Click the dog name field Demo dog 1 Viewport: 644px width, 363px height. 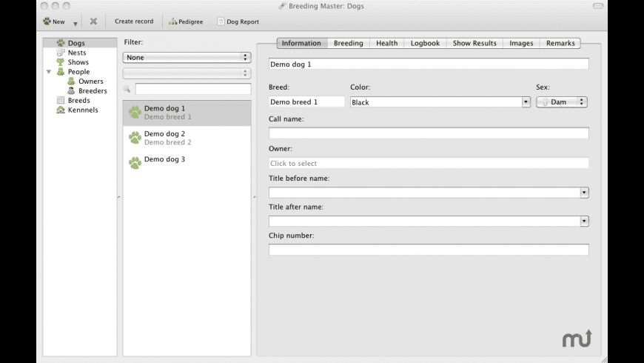429,64
